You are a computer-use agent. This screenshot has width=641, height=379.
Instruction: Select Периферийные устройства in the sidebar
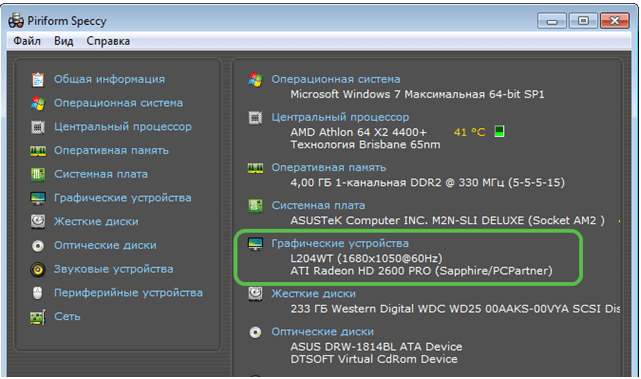[x=128, y=293]
